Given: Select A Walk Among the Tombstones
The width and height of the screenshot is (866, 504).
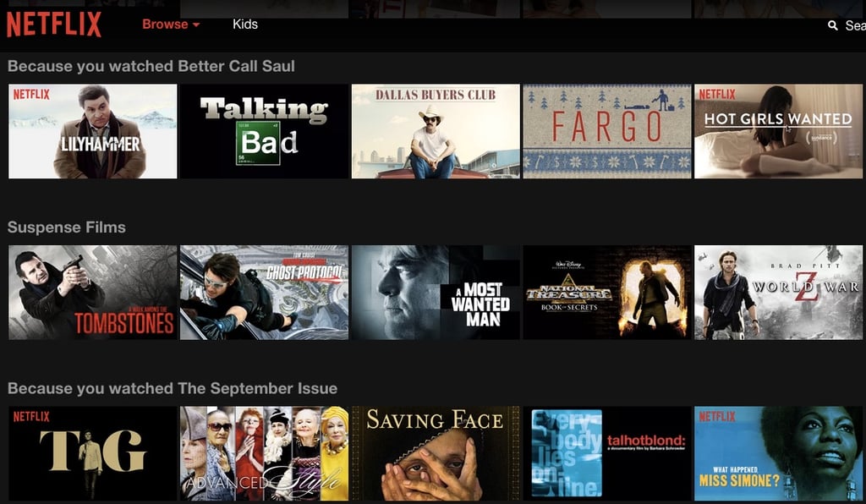Looking at the screenshot, I should (x=93, y=293).
